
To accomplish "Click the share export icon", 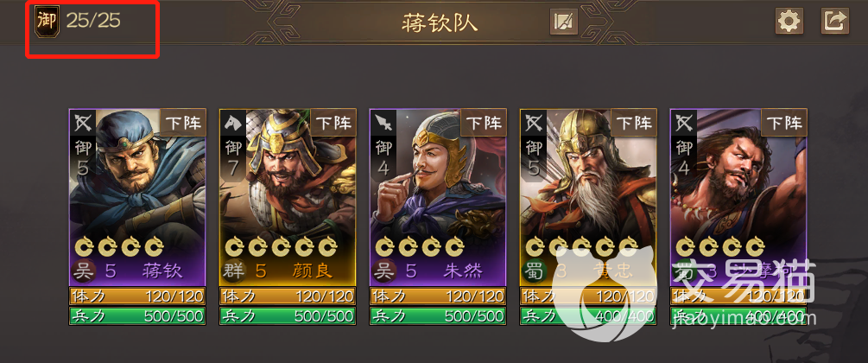I will pos(835,22).
